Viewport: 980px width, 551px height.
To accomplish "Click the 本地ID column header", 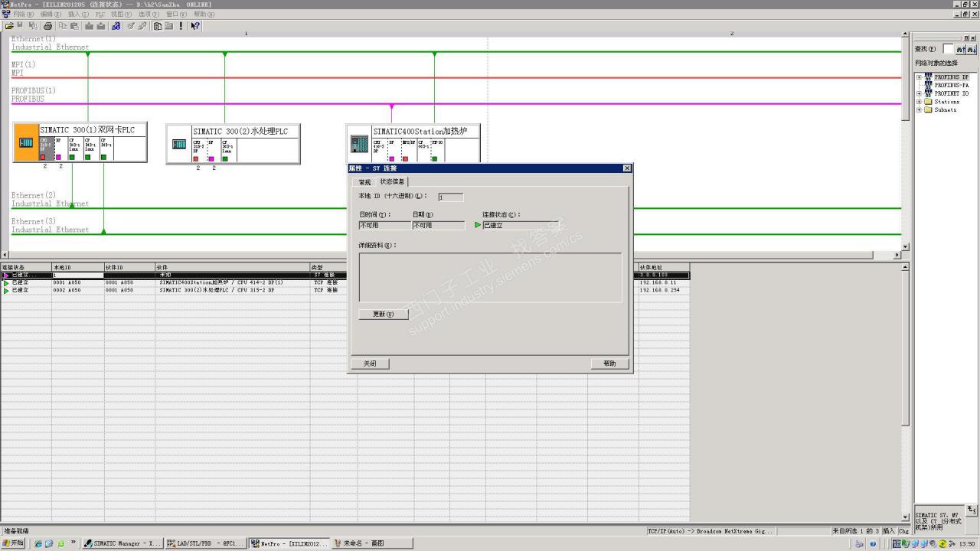I will 77,267.
